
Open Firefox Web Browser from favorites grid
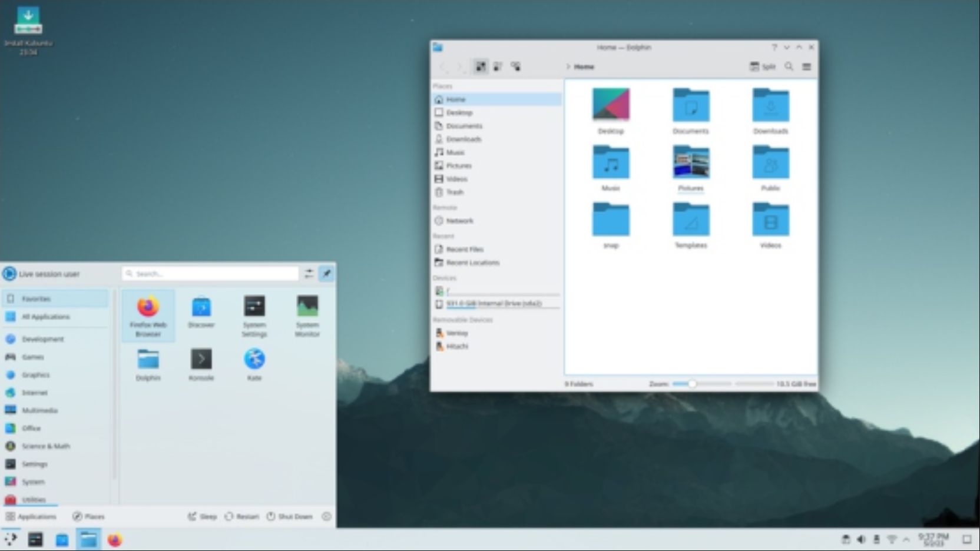click(x=148, y=316)
